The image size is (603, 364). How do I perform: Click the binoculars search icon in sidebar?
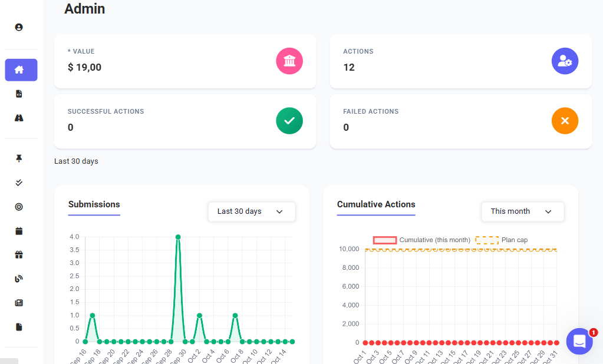(x=18, y=118)
